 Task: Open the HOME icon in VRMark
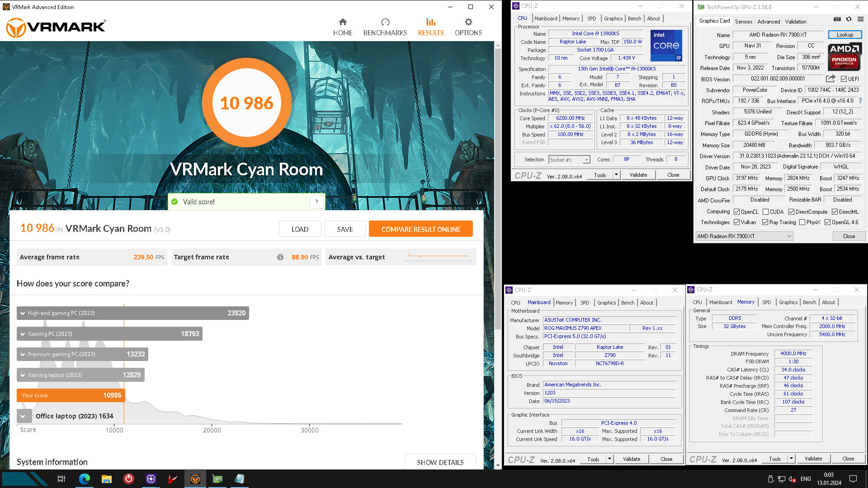tap(343, 22)
